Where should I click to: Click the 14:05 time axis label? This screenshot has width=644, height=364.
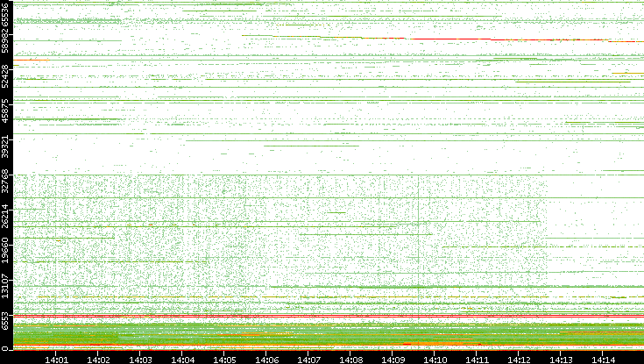[224, 360]
